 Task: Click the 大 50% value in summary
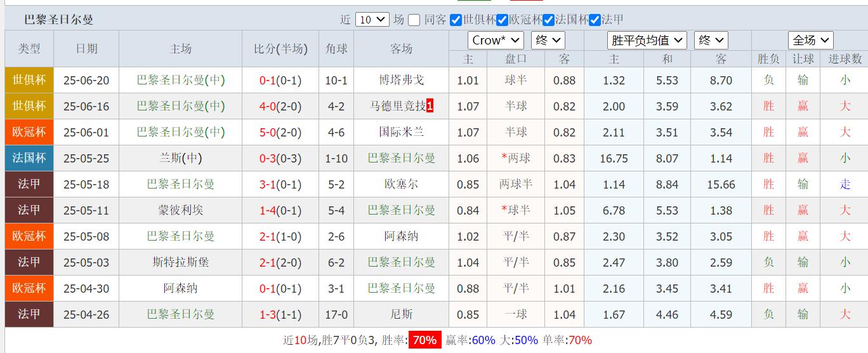point(527,340)
